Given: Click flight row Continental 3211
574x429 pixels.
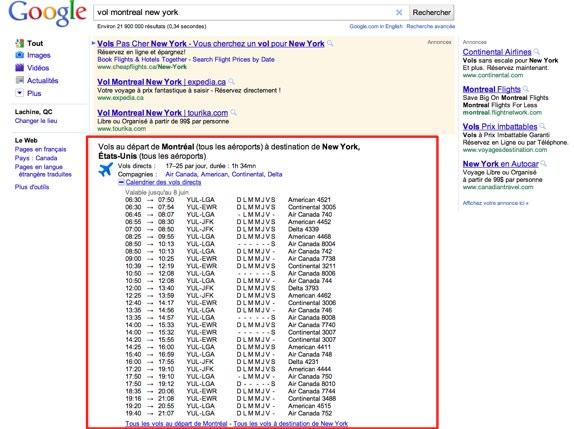Looking at the screenshot, I should click(231, 266).
